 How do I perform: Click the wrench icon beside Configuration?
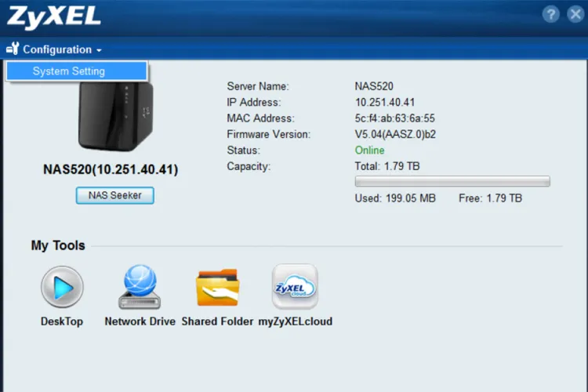coord(13,49)
